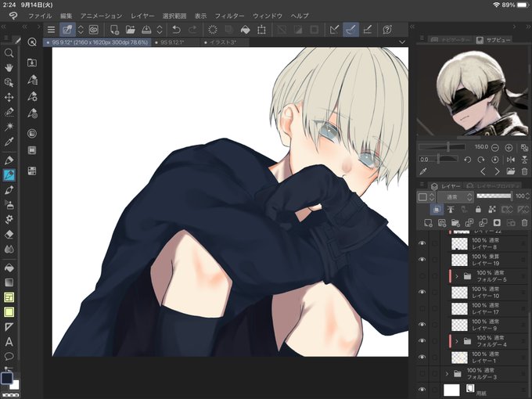Toggle visibility of レイヤー 8
The height and width of the screenshot is (399, 532).
[x=422, y=243]
